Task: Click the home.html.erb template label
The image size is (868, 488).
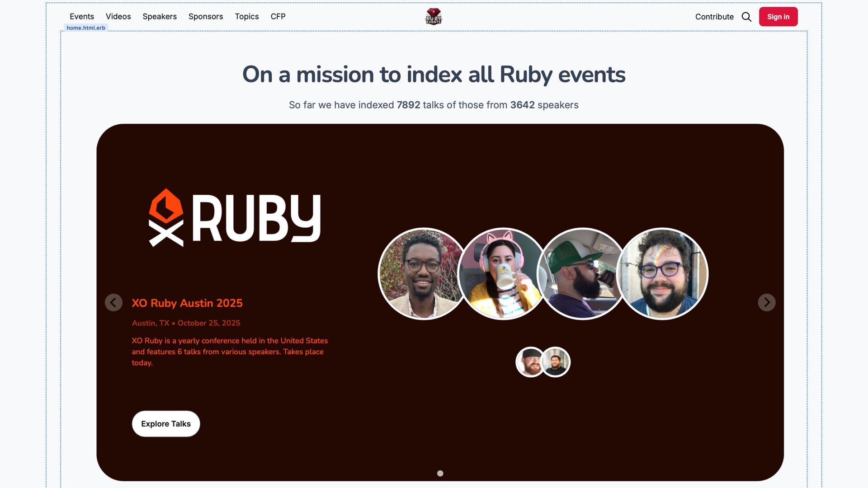Action: [x=86, y=28]
